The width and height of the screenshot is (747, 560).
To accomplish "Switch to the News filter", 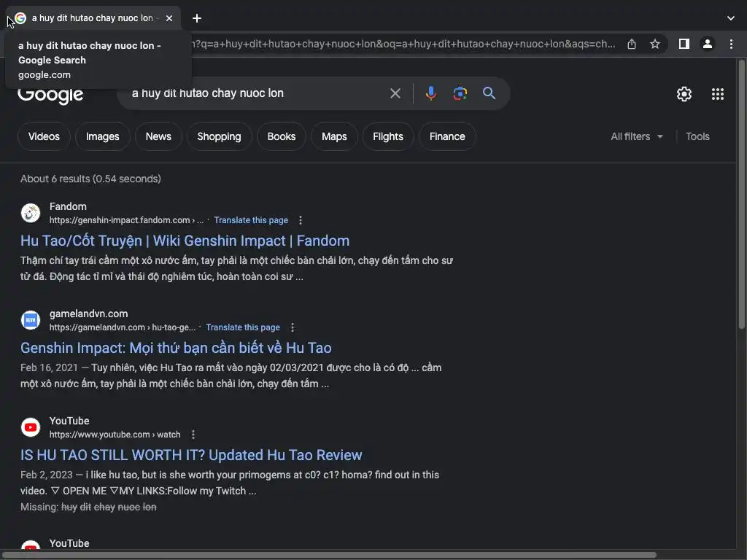I will click(158, 136).
